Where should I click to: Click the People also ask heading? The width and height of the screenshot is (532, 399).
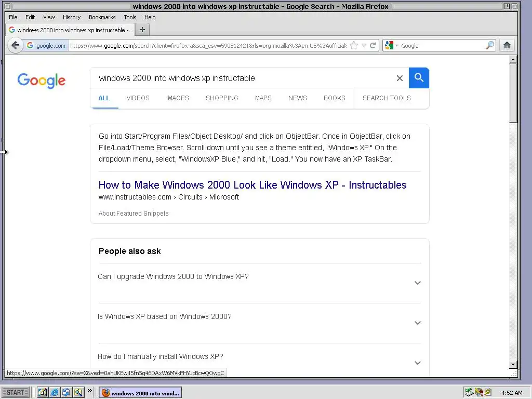click(x=129, y=251)
